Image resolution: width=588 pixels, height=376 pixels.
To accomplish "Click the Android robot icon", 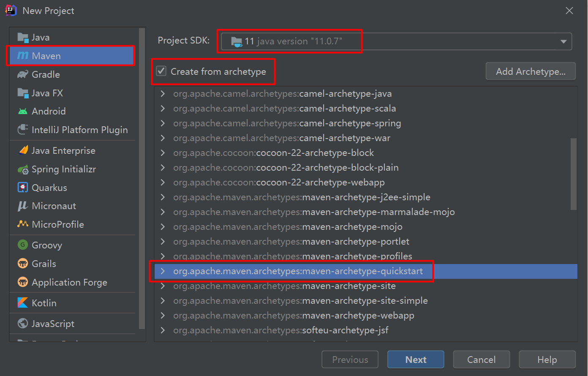I will [x=23, y=111].
